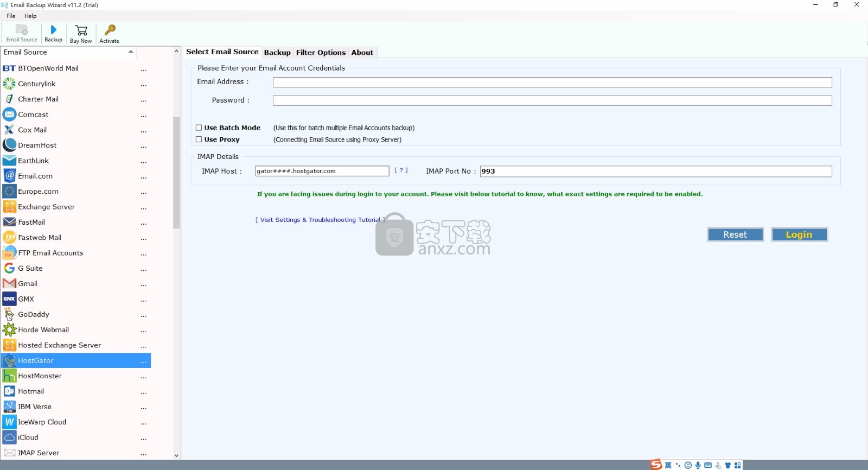Select the EarthLink icon

[x=9, y=161]
